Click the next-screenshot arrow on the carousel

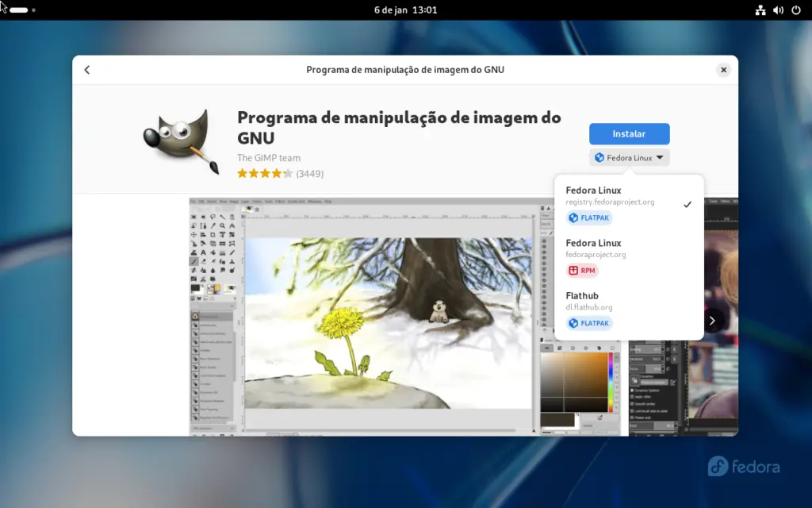tap(711, 320)
